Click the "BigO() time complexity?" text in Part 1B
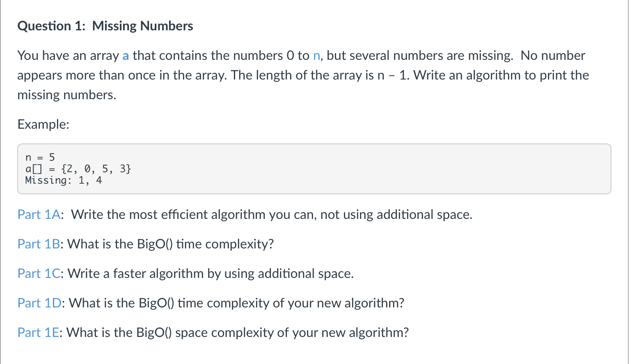Viewport: 641px width, 364px height. click(x=205, y=244)
